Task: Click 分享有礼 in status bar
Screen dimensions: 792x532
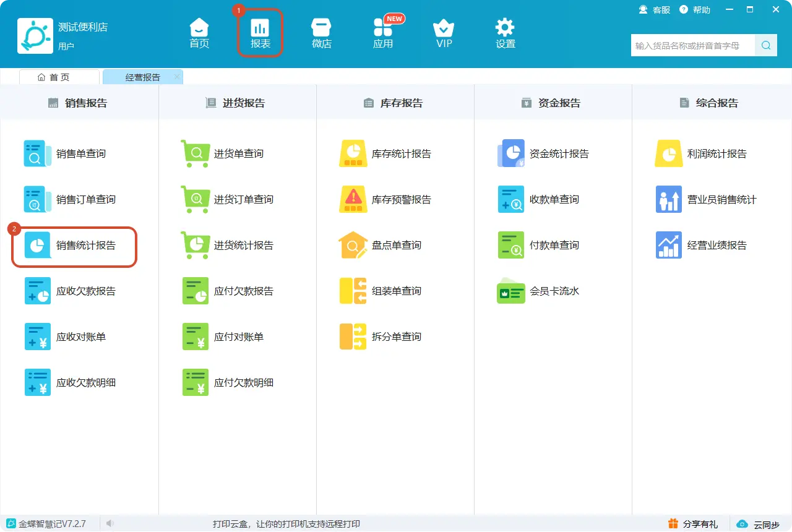Action: pyautogui.click(x=693, y=524)
